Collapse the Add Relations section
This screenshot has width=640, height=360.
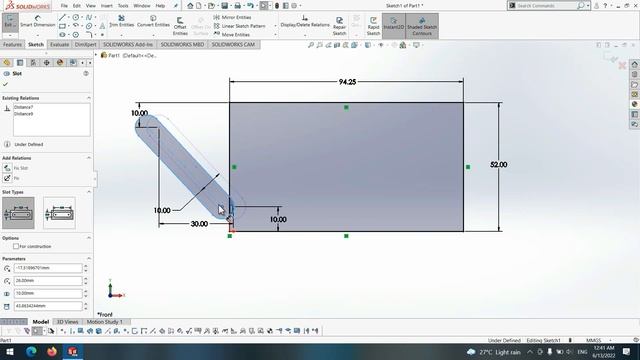click(x=89, y=158)
